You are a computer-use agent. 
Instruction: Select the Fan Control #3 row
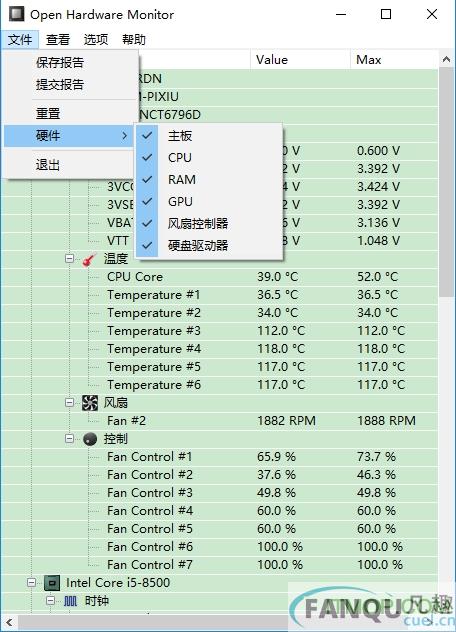(220, 493)
